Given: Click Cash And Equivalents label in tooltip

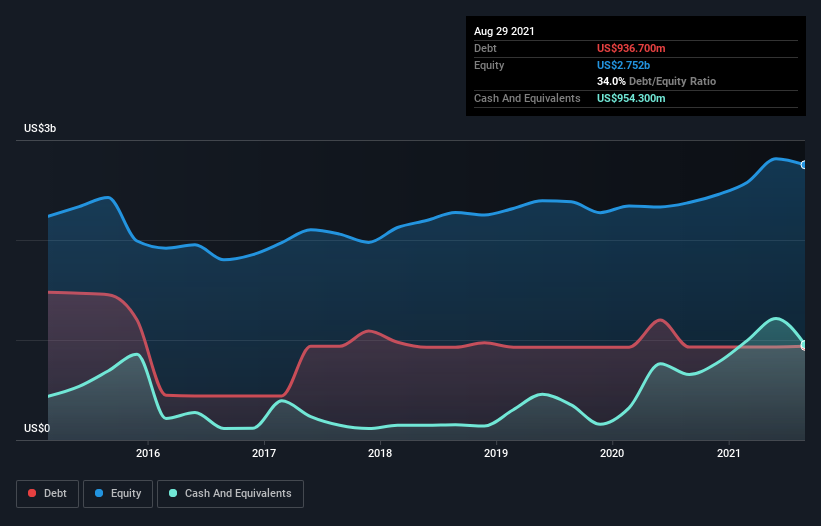Looking at the screenshot, I should pos(527,98).
